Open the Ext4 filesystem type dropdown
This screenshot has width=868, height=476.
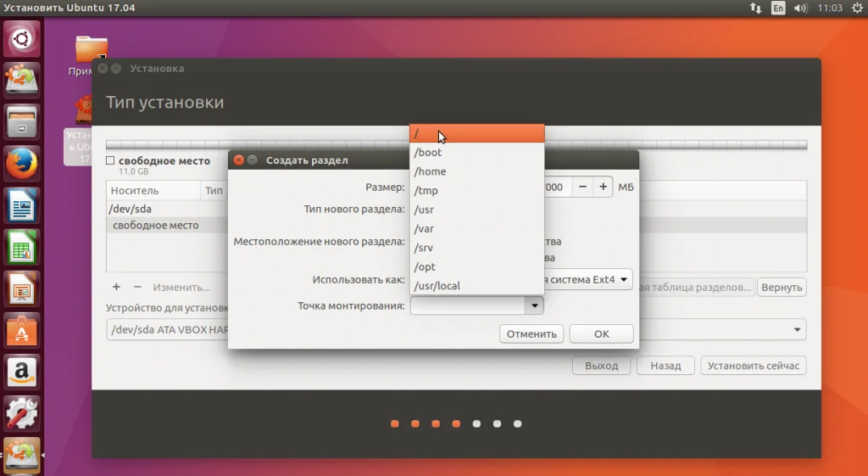588,279
